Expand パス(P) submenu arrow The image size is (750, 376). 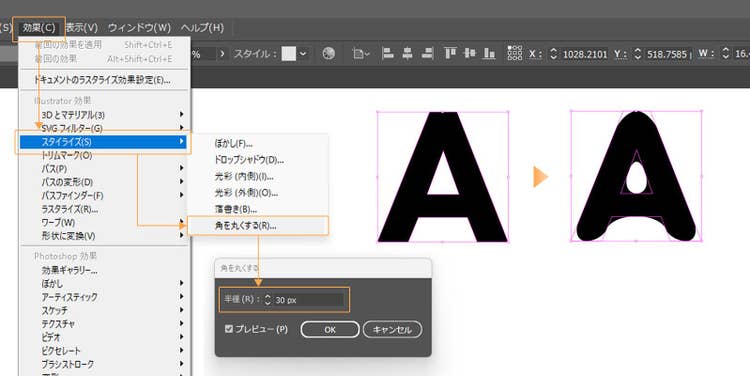click(181, 168)
